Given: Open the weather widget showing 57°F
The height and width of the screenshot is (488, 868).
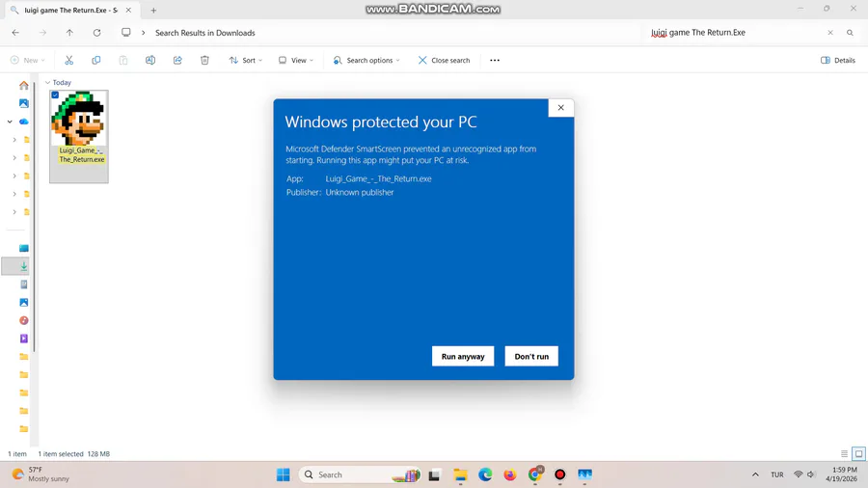Looking at the screenshot, I should coord(41,474).
